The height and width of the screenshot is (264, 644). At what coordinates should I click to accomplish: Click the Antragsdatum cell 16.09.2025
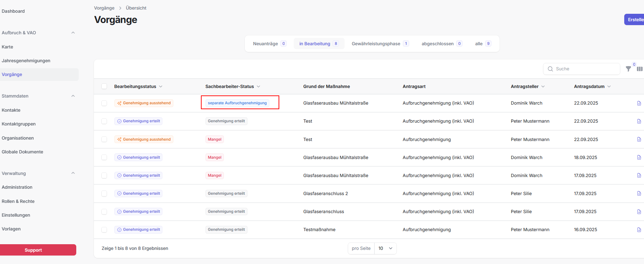(x=585, y=230)
